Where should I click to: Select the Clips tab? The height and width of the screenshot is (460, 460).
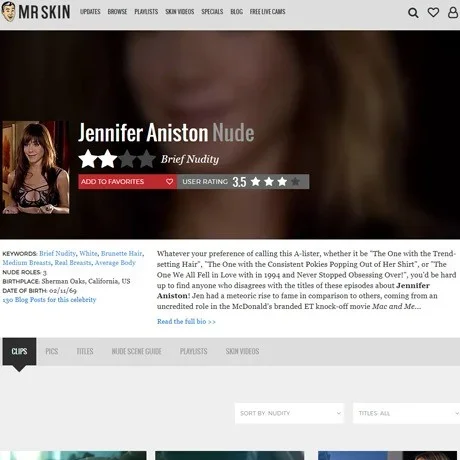19,351
